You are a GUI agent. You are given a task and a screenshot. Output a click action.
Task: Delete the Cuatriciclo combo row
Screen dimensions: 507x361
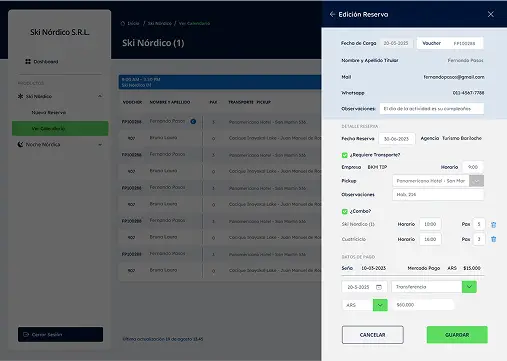[494, 239]
